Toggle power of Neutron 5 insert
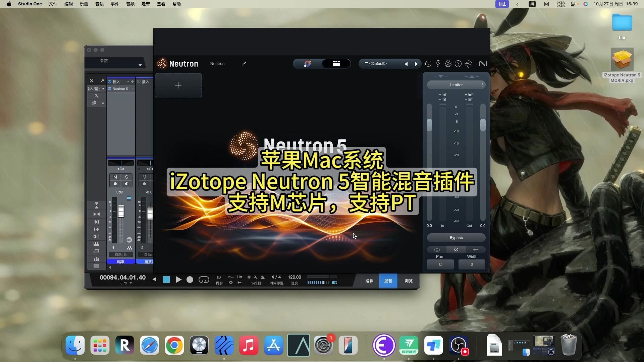Viewport: 644px width, 362px height. click(109, 89)
